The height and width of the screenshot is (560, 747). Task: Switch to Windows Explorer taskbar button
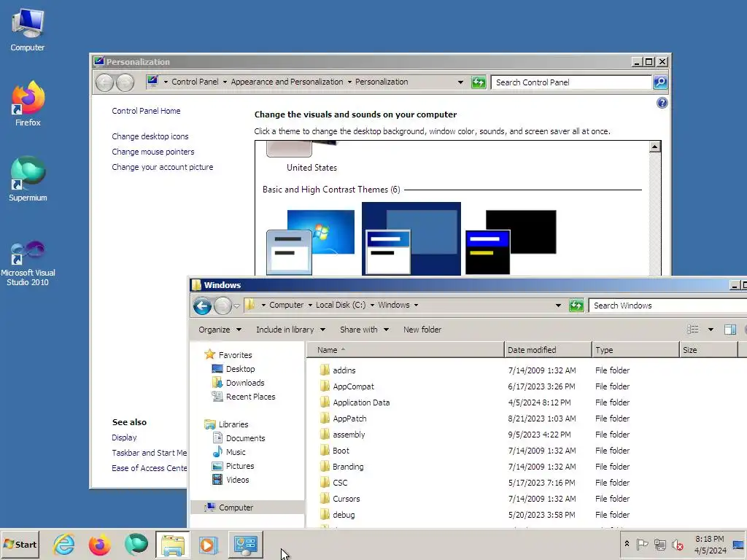(x=172, y=544)
